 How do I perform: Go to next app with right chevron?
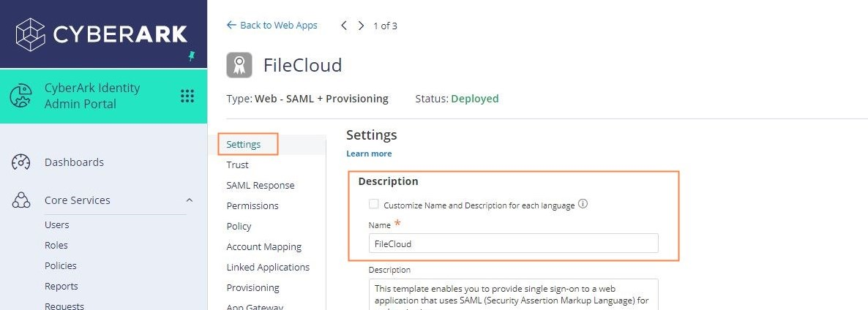[361, 26]
